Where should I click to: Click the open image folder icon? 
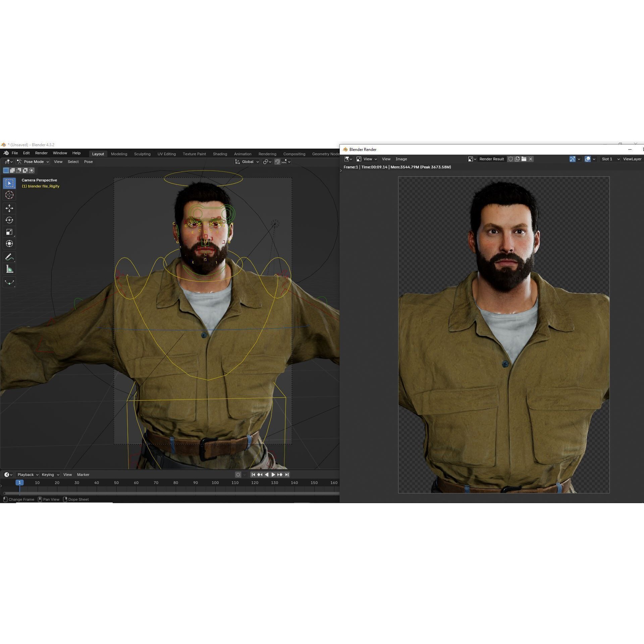point(524,159)
